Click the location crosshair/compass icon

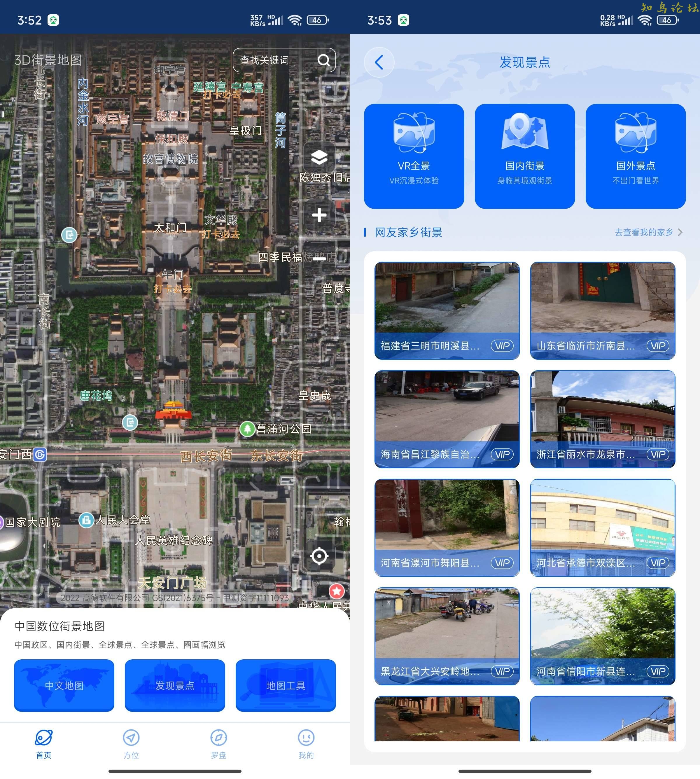[318, 556]
